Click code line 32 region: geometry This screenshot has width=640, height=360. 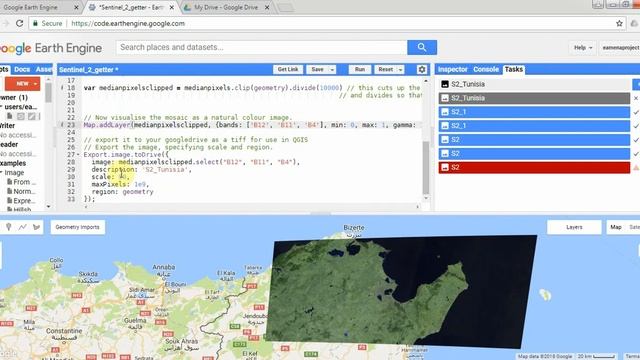(122, 192)
